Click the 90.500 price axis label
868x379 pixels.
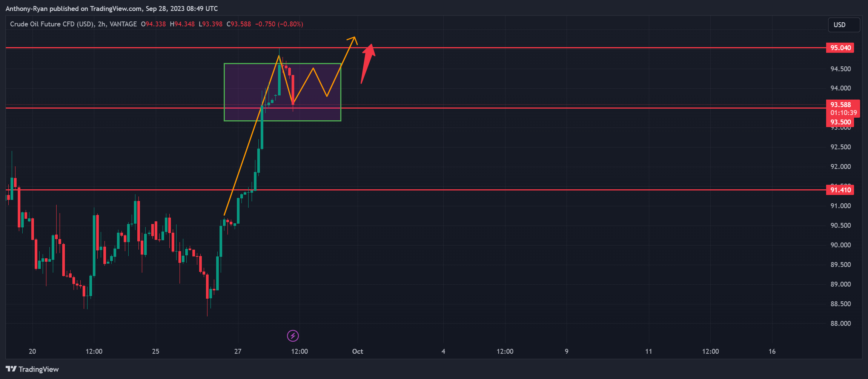click(x=840, y=226)
